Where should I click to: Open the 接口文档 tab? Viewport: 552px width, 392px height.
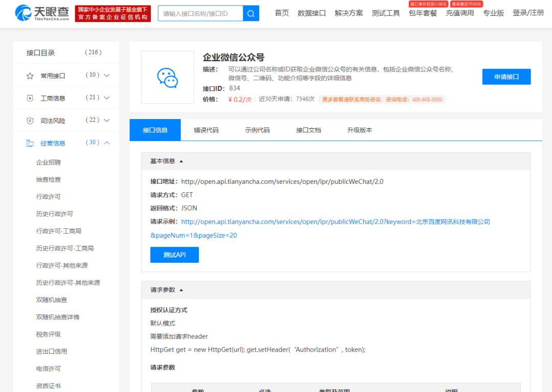click(x=308, y=130)
